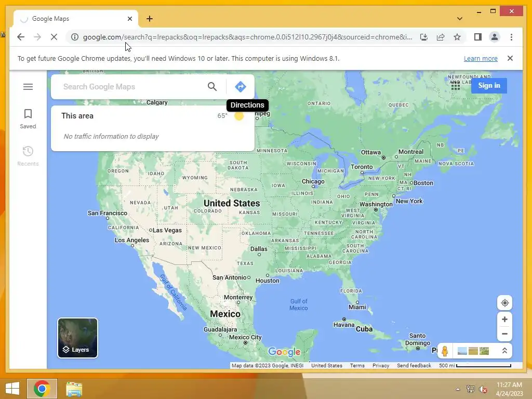Viewport: 532px width, 399px height.
Task: Click the Mexico City label
Action: click(245, 337)
